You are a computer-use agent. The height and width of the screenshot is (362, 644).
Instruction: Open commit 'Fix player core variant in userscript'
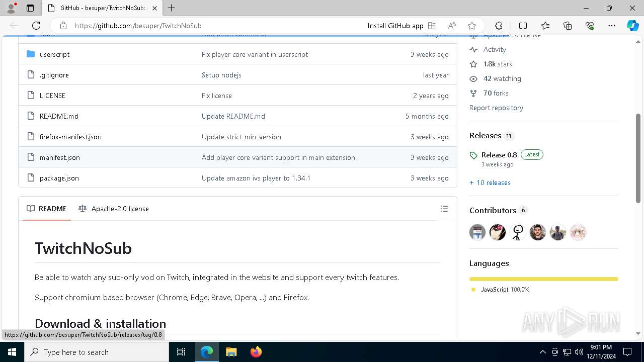[255, 54]
